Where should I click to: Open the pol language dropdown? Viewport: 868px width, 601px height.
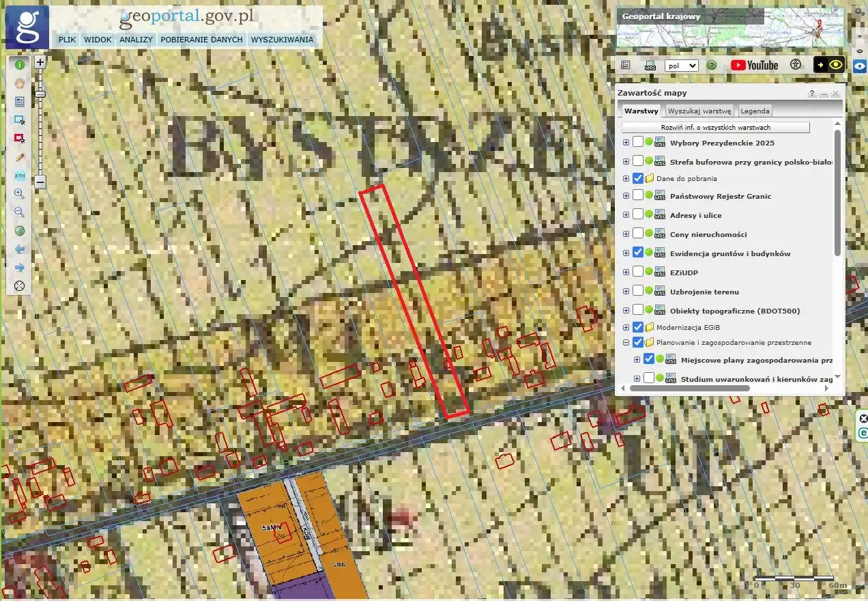click(681, 66)
